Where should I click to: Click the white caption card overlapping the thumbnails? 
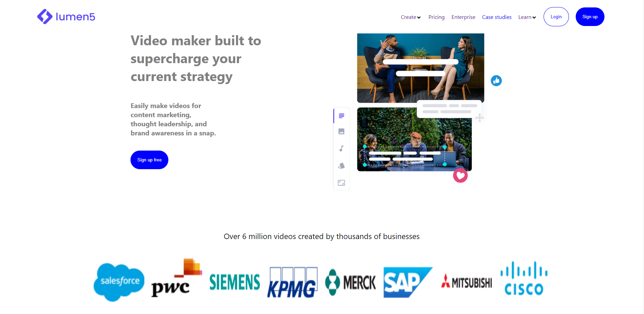(x=449, y=109)
